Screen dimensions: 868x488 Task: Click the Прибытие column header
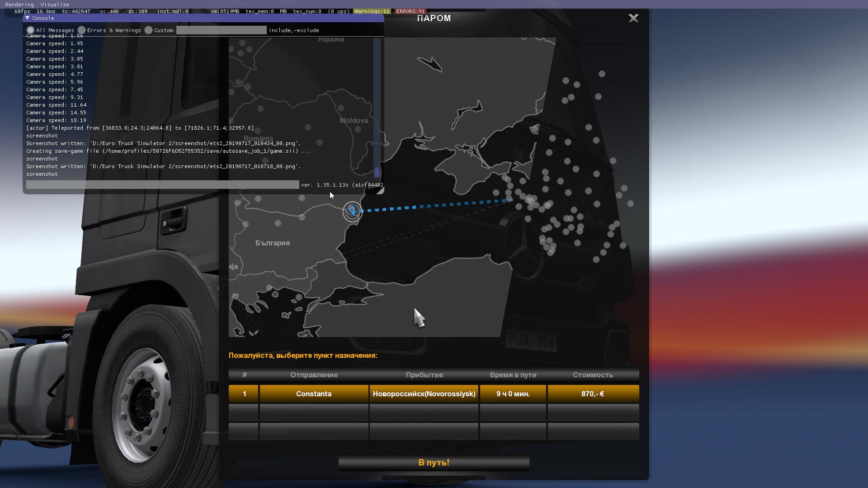click(x=424, y=375)
